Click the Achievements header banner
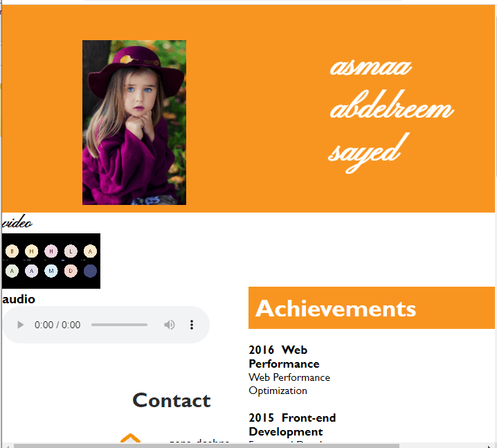The width and height of the screenshot is (497, 448). pos(372,308)
